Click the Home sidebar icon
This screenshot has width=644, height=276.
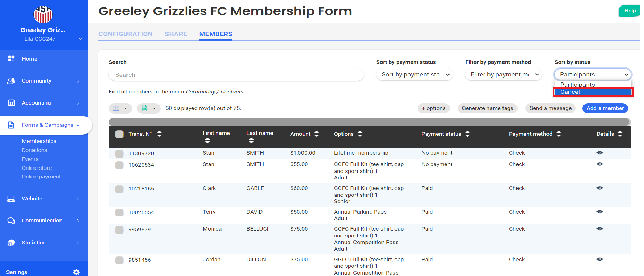(11, 59)
